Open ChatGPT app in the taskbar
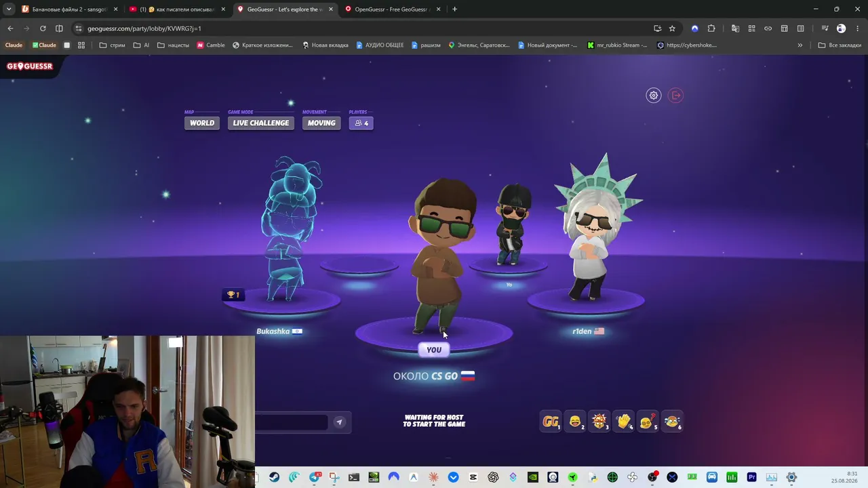 pyautogui.click(x=493, y=477)
